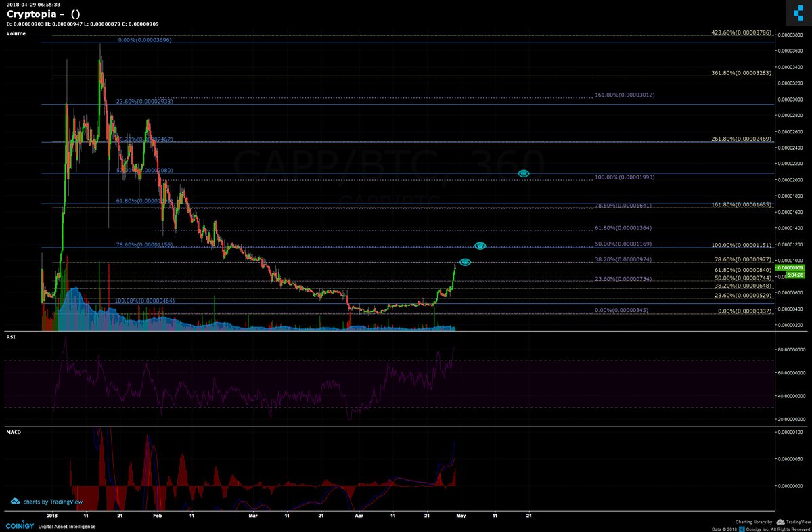Click the 'Coinigy Inc. All Rights Reserved' footer text
Image resolution: width=812 pixels, height=532 pixels.
780,529
